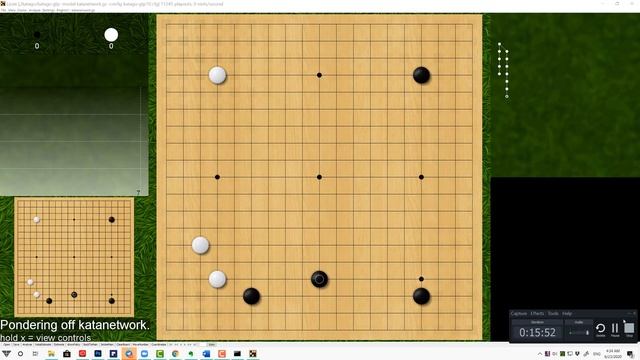Image resolution: width=640 pixels, height=360 pixels.
Task: Click the lower-right star point above black stone
Action: [x=421, y=279]
